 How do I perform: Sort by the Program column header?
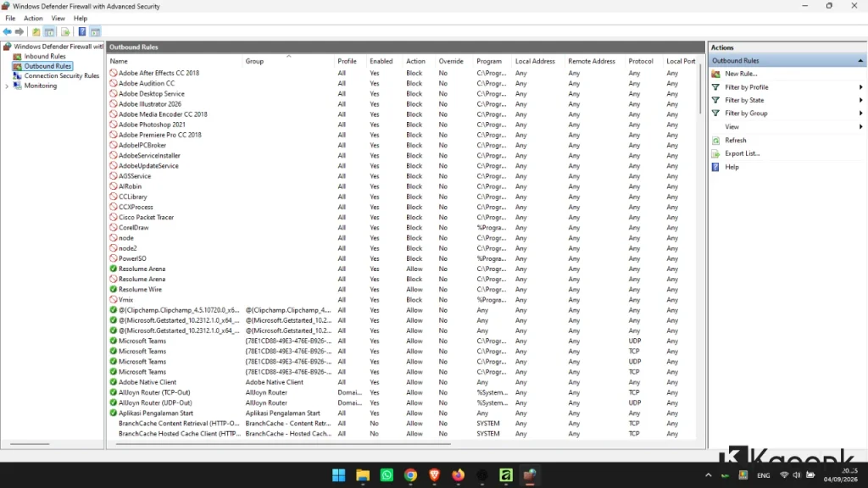click(x=492, y=61)
